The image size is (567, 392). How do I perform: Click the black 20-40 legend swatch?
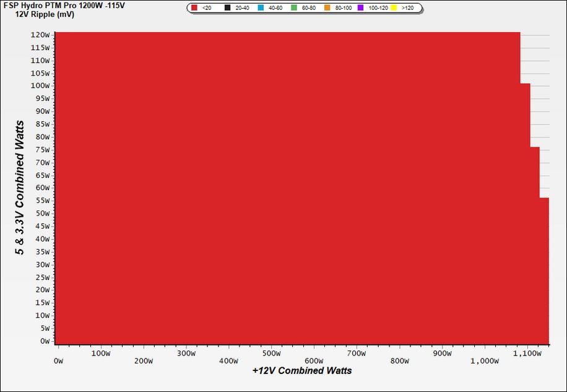(227, 7)
